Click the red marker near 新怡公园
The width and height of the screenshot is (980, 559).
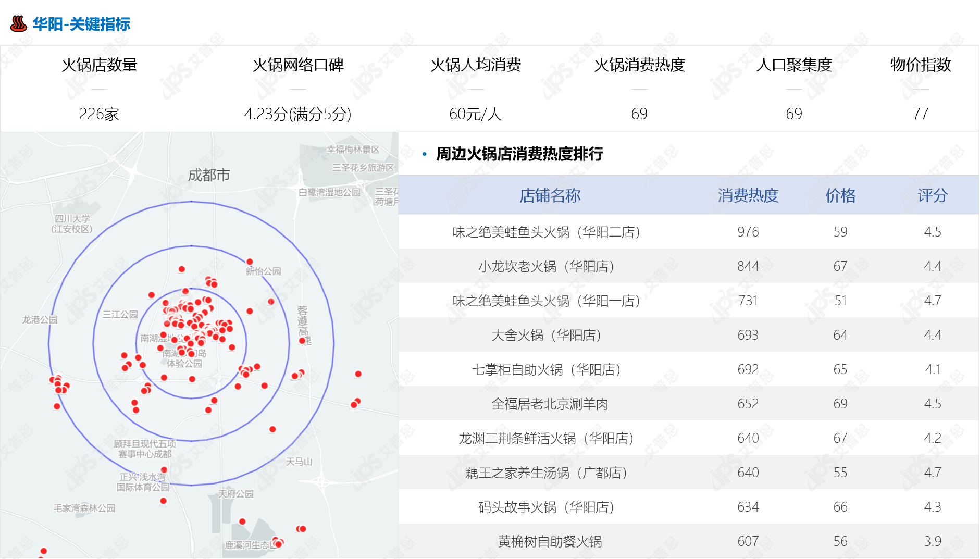(x=250, y=262)
